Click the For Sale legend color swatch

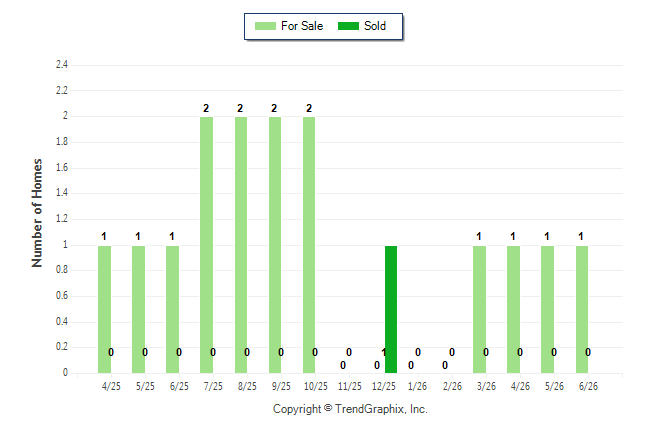pyautogui.click(x=265, y=26)
